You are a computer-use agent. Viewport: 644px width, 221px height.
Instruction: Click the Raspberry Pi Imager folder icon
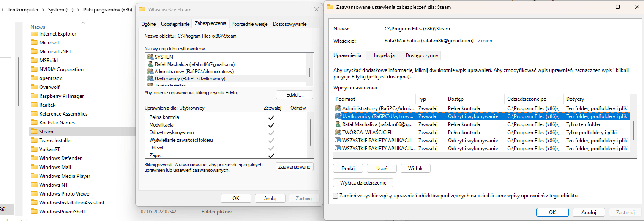pyautogui.click(x=34, y=96)
